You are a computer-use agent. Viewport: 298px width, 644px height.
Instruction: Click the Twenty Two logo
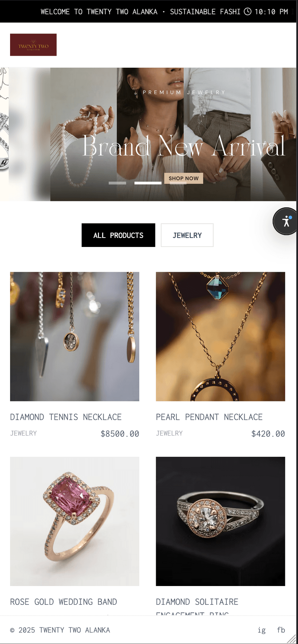pyautogui.click(x=33, y=45)
